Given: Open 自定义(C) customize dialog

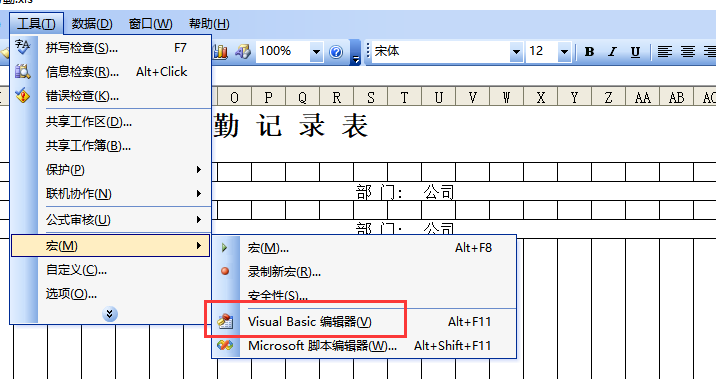Looking at the screenshot, I should tap(111, 270).
